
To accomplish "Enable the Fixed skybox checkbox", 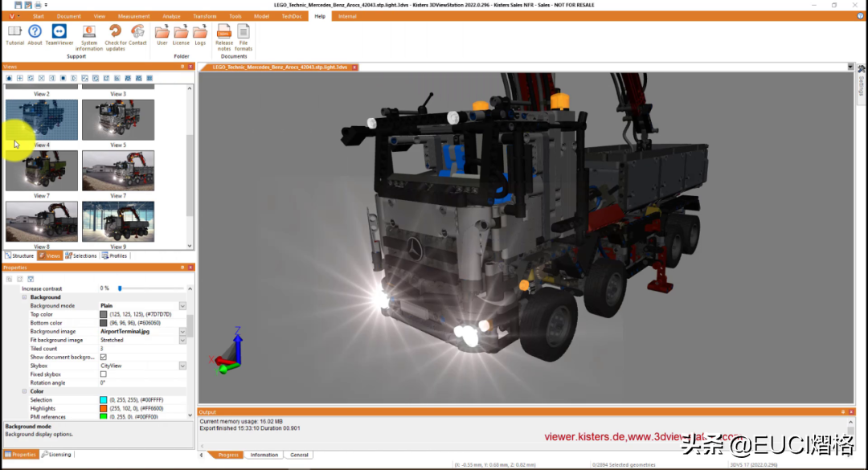I will (104, 374).
